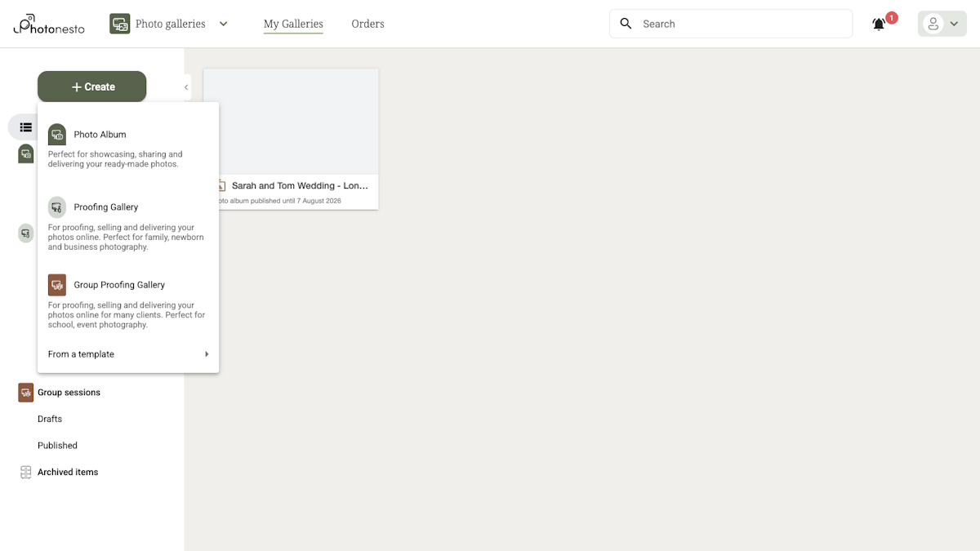
Task: Open Published under Group sessions
Action: coord(57,446)
